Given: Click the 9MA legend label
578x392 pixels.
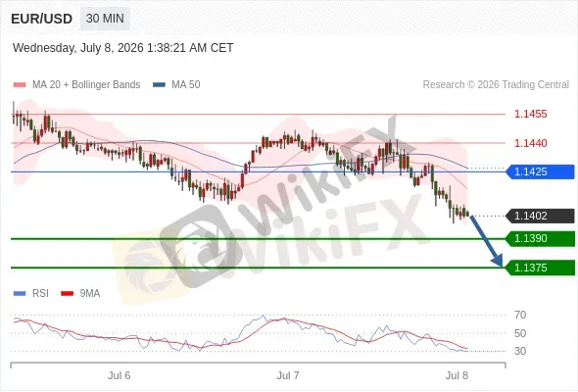Looking at the screenshot, I should pos(90,294).
